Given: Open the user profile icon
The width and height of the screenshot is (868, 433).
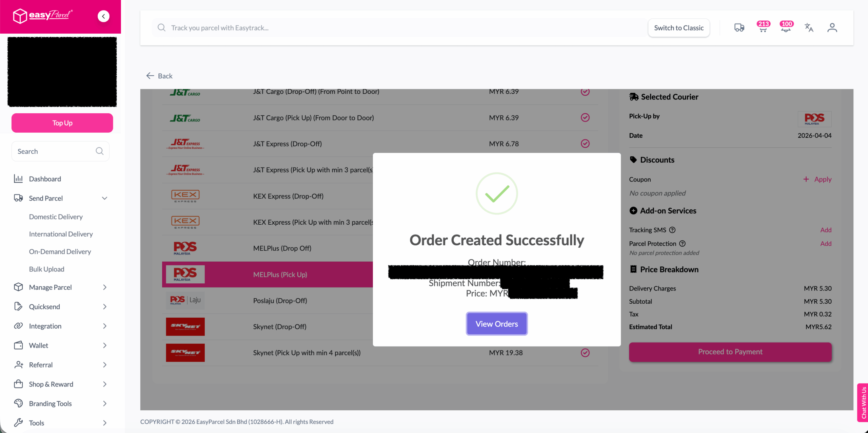Looking at the screenshot, I should point(832,28).
